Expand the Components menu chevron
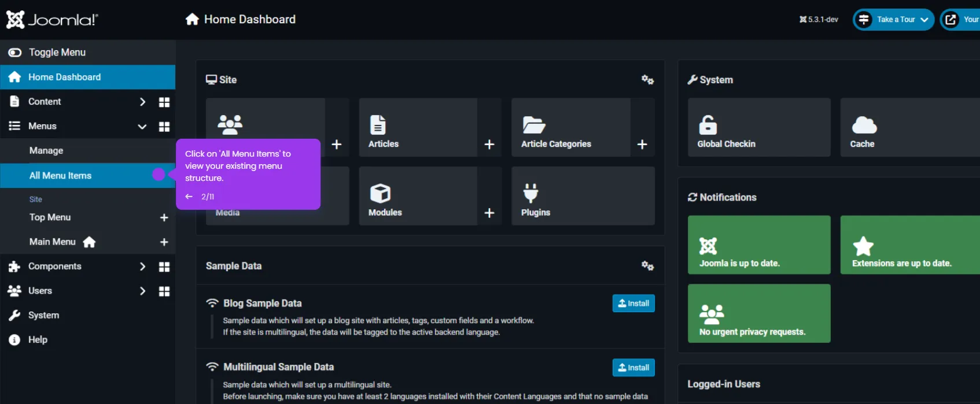This screenshot has height=404, width=980. click(x=142, y=266)
